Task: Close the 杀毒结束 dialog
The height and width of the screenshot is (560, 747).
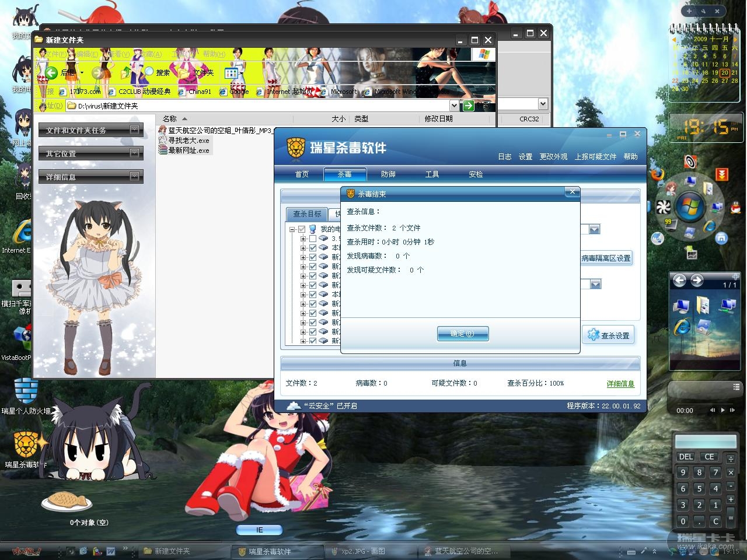Action: click(x=572, y=191)
